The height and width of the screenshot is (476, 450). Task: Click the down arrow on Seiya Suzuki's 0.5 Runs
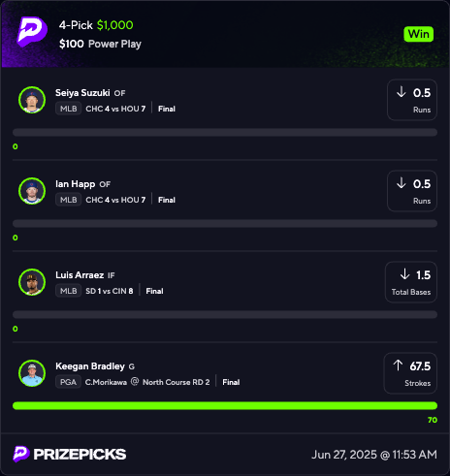tap(402, 92)
